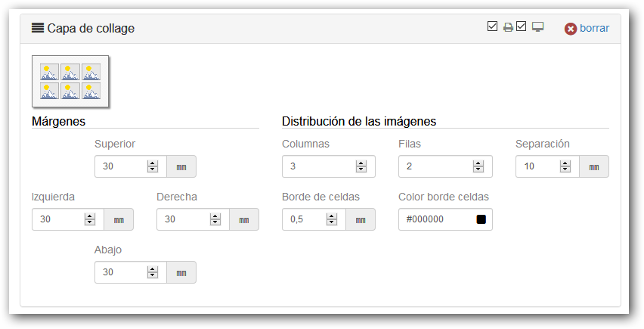
Task: Click the Derecha label
Action: tap(177, 197)
